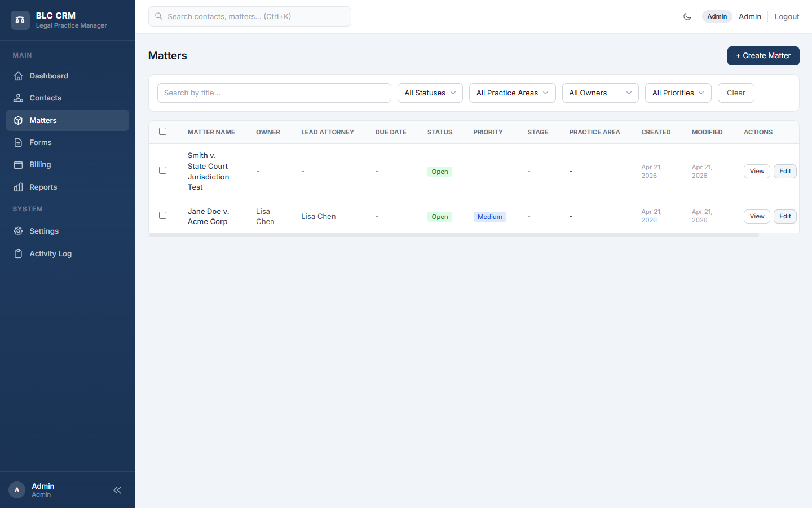Edit the Smith v. State Court matter
Viewport: 812px width, 508px height.
tap(785, 171)
